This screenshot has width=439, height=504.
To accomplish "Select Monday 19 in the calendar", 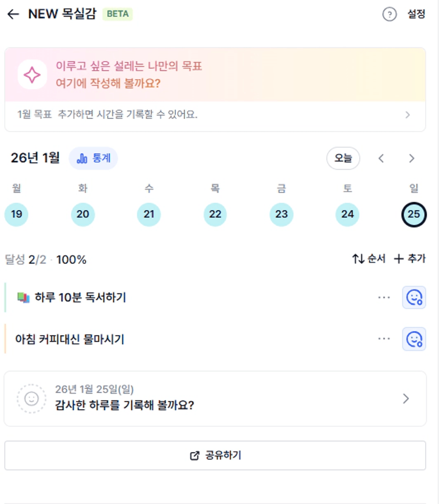I will click(16, 214).
